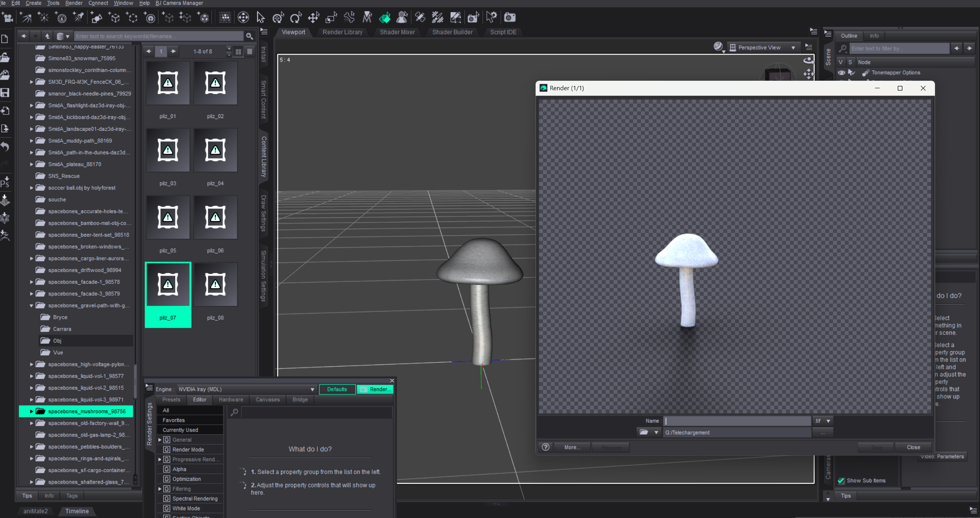Activate the Node Selection arrow tool

point(260,17)
